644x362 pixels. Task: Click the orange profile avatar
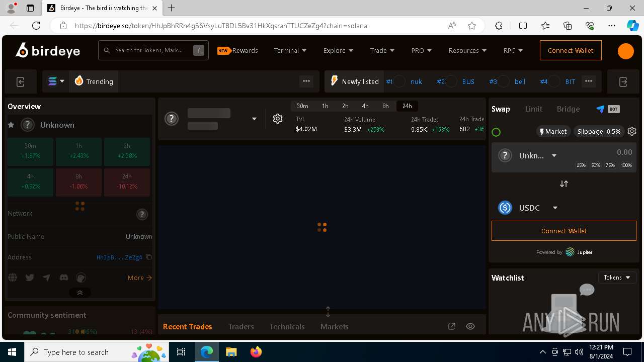[626, 51]
